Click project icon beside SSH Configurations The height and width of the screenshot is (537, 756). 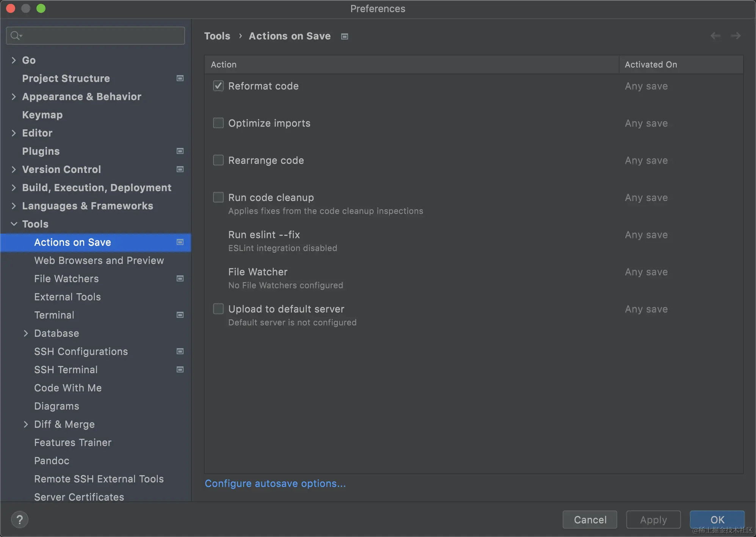click(x=180, y=351)
